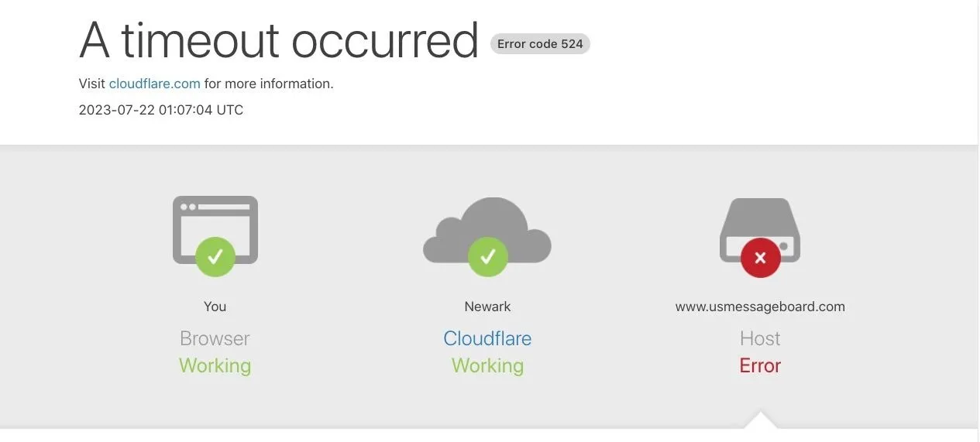Click the white triangle pointer below Host

click(760, 421)
